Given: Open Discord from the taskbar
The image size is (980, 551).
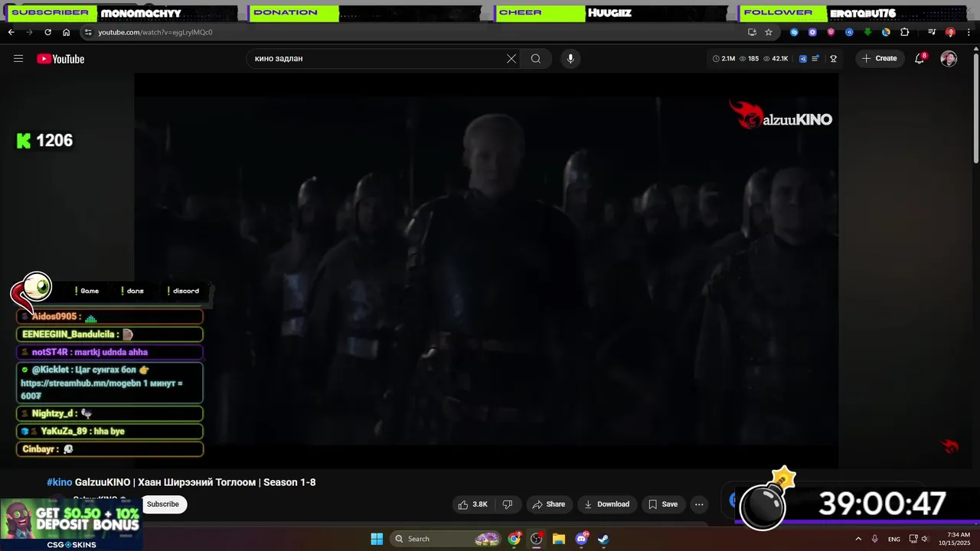Looking at the screenshot, I should [581, 539].
